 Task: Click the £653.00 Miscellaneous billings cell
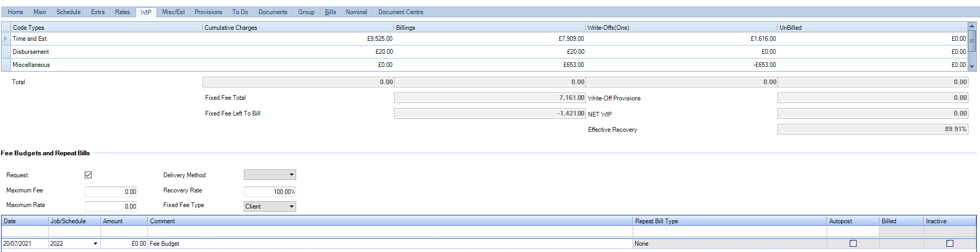pos(490,65)
